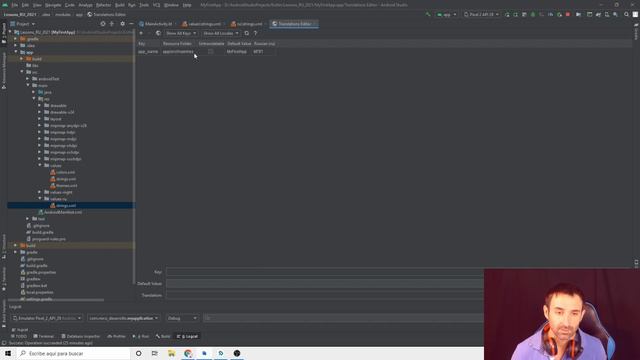
Task: Click the Add Key plus icon in Translations Editor
Action: [x=141, y=33]
